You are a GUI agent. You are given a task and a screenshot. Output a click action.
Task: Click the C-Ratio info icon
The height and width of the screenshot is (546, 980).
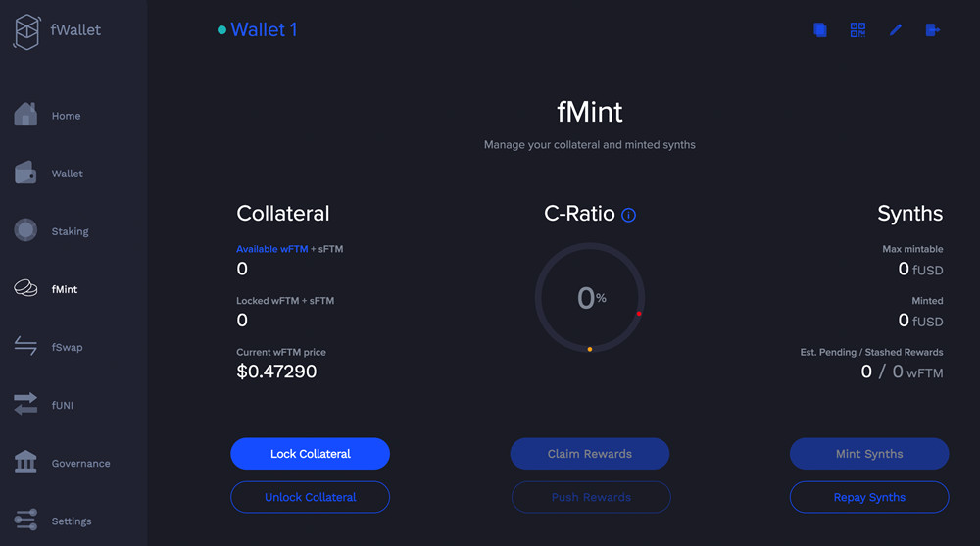[629, 215]
